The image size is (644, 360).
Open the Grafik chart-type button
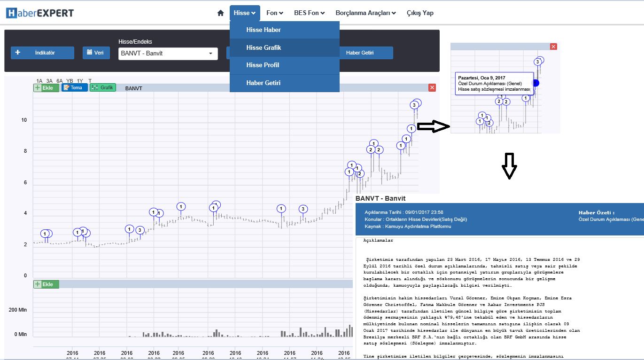(103, 87)
